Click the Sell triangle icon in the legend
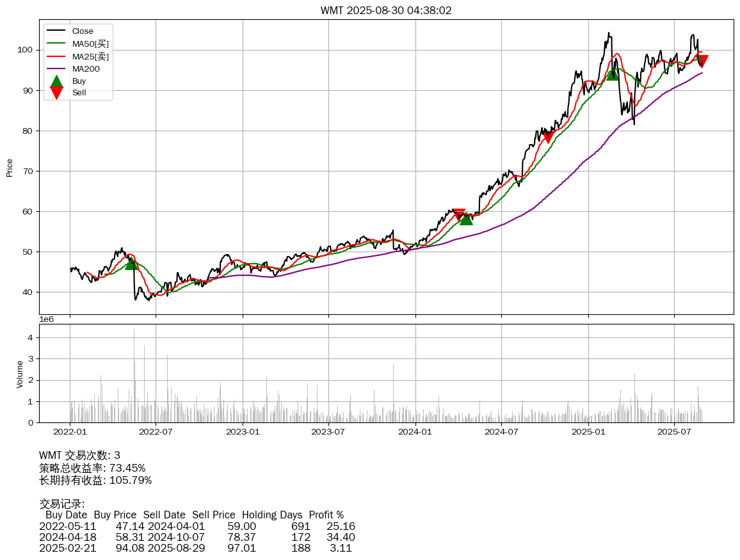This screenshot has height=560, width=740. [x=56, y=93]
